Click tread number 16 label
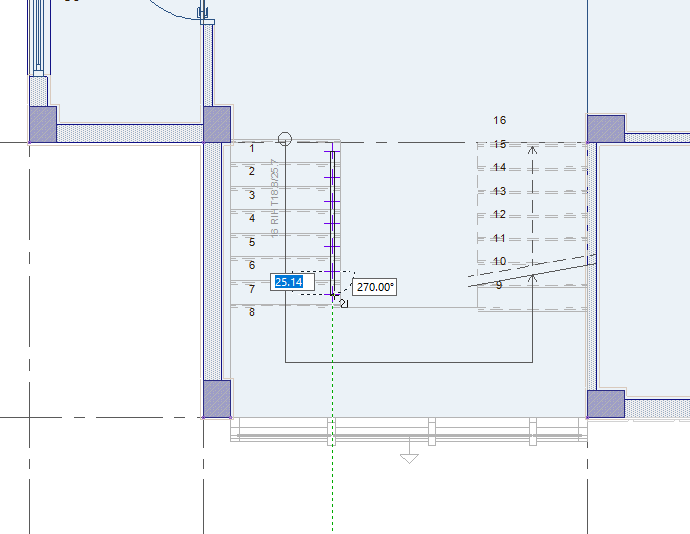This screenshot has height=534, width=690. point(499,120)
